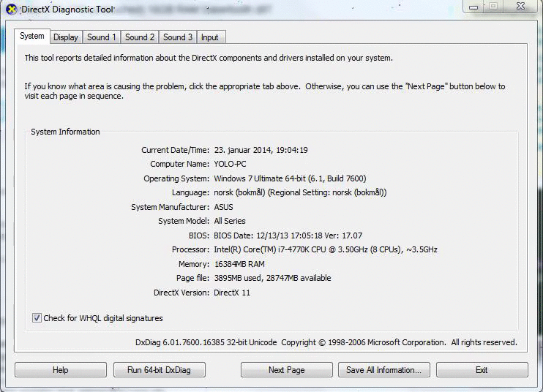This screenshot has width=543, height=392.
Task: Click the 'DirectX Diagnostic Tool' window title
Action: pyautogui.click(x=67, y=10)
